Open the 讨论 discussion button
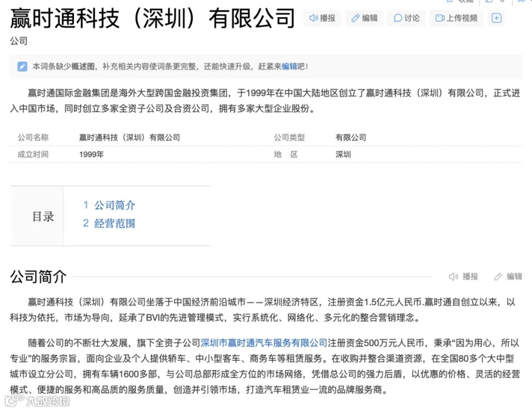532x411 pixels. pyautogui.click(x=407, y=18)
